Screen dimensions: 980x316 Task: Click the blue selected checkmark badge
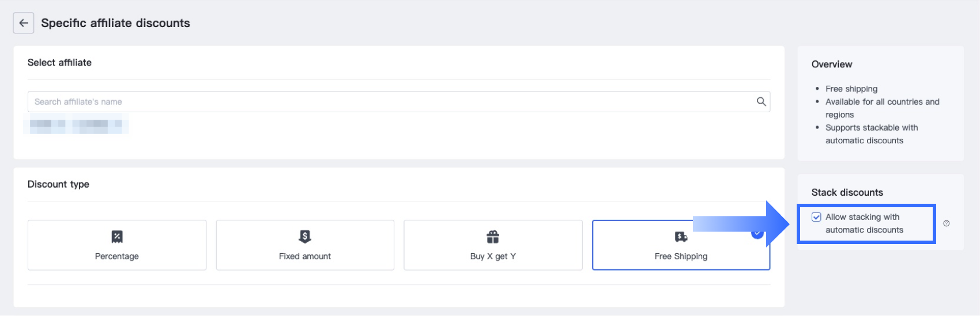click(x=757, y=233)
